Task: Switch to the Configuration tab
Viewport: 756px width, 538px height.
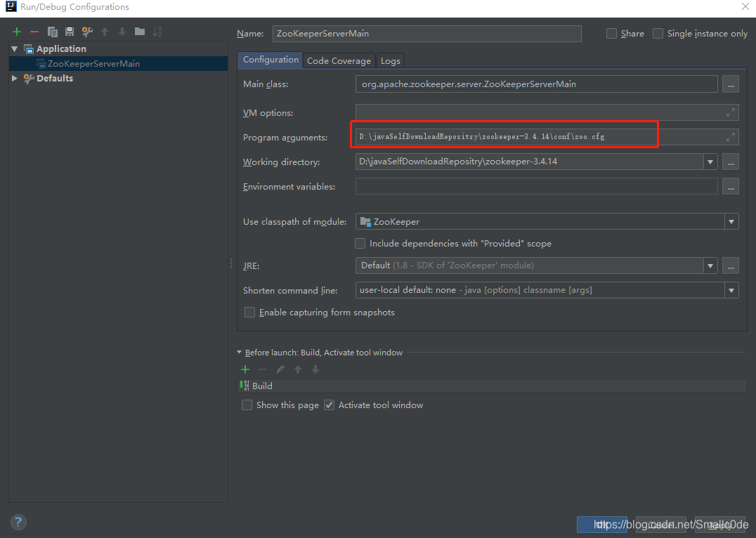Action: tap(271, 60)
